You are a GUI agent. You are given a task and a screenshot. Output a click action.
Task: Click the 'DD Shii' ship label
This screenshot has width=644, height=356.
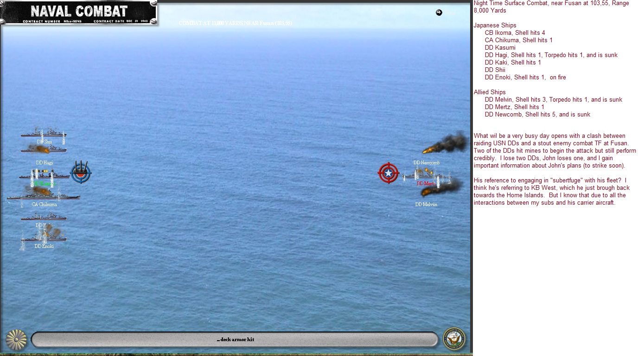tap(45, 142)
